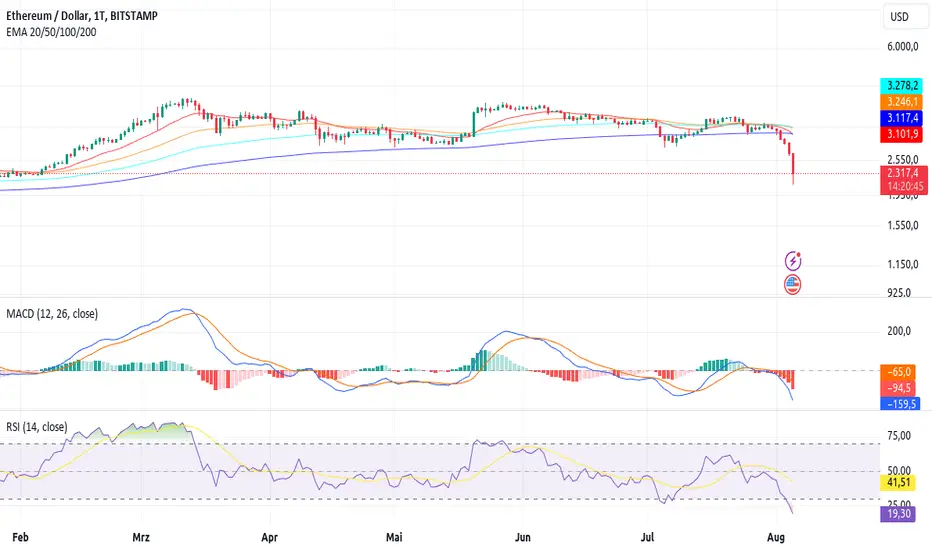Click the 6.000,0 price axis label
This screenshot has width=932, height=550.
(x=902, y=46)
